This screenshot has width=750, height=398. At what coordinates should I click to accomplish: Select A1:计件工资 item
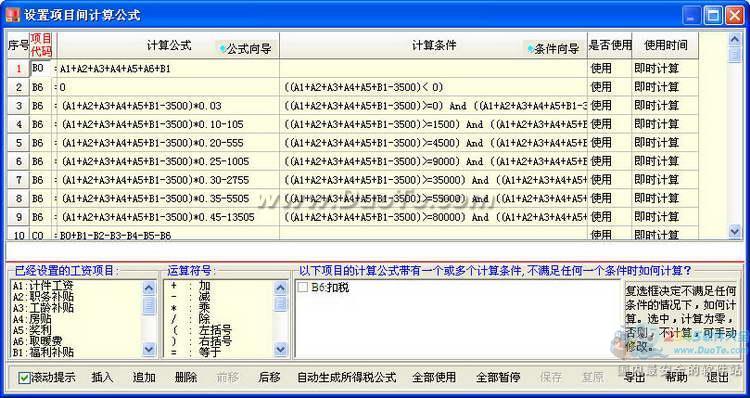click(x=43, y=286)
